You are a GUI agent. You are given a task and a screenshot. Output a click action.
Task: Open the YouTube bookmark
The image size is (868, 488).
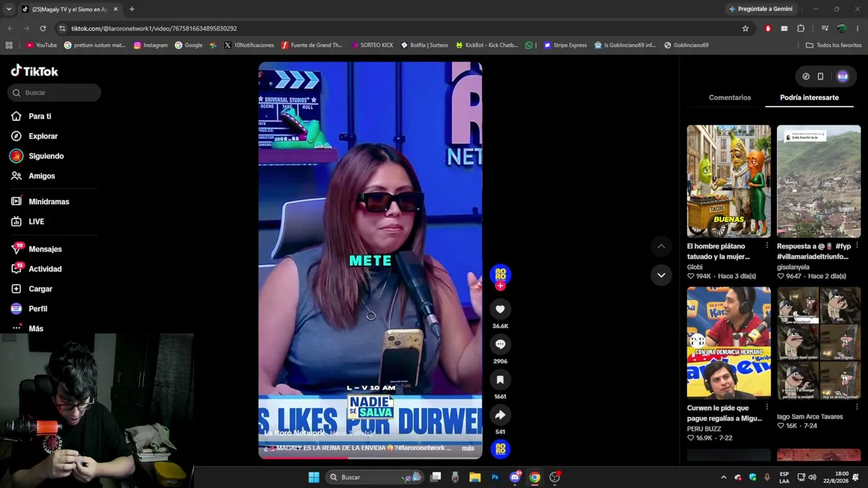coord(41,45)
